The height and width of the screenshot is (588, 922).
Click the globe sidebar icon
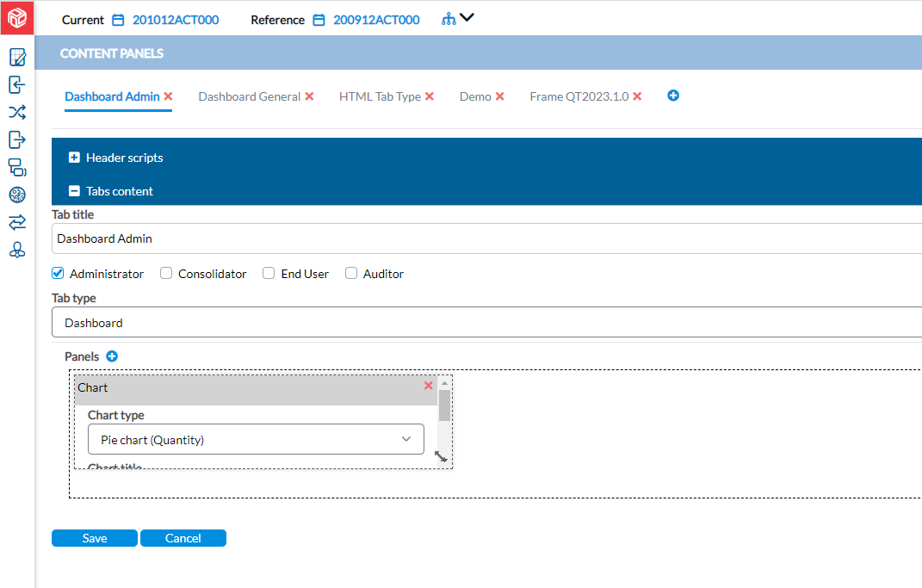tap(17, 195)
